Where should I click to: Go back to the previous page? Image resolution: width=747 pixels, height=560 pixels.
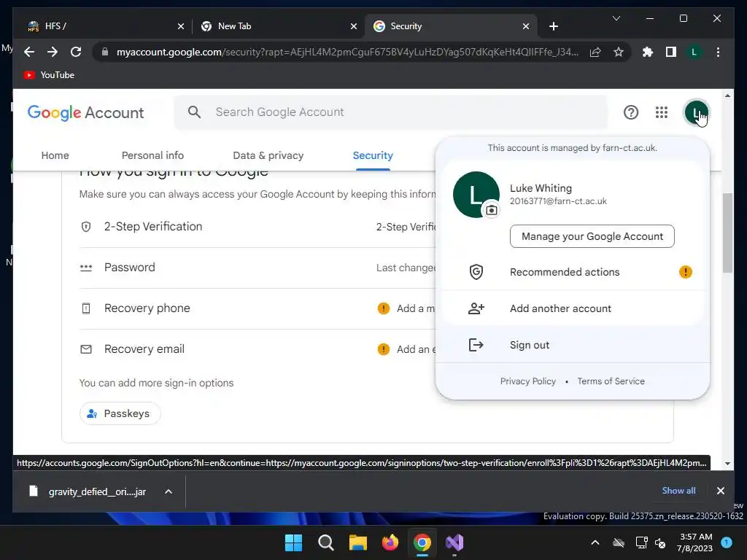(29, 52)
